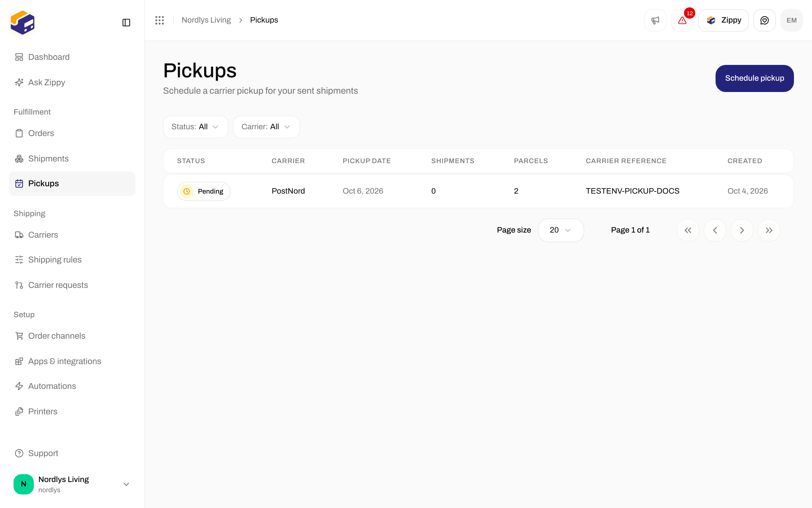Click the Shipments boxes icon

19,159
